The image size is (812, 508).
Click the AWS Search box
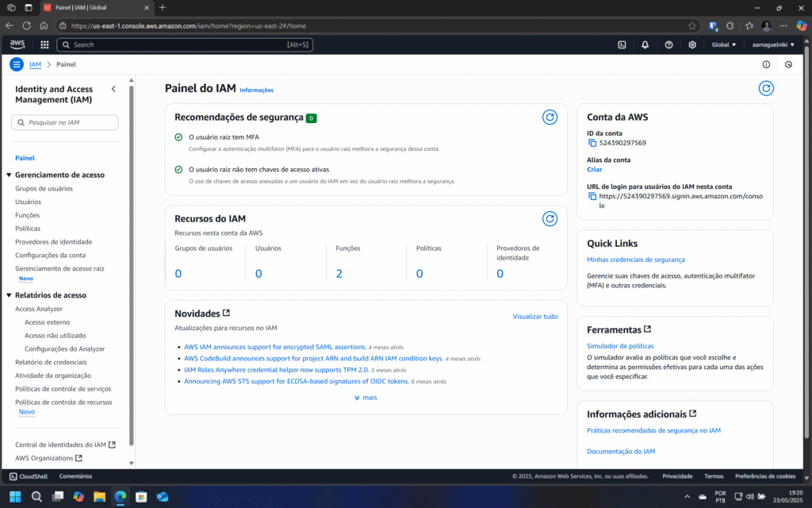coord(185,45)
